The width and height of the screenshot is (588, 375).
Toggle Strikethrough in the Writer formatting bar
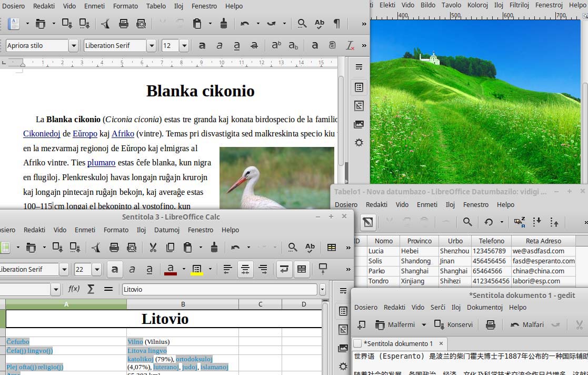(254, 45)
